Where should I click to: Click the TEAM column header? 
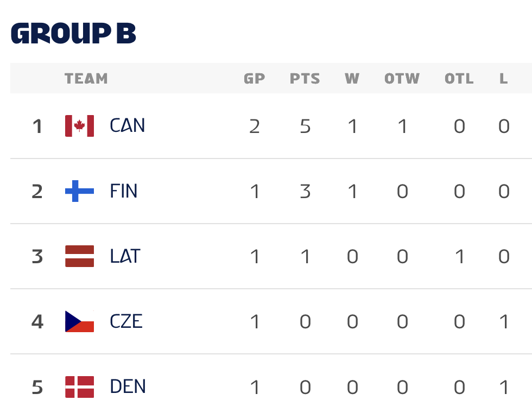coord(86,79)
